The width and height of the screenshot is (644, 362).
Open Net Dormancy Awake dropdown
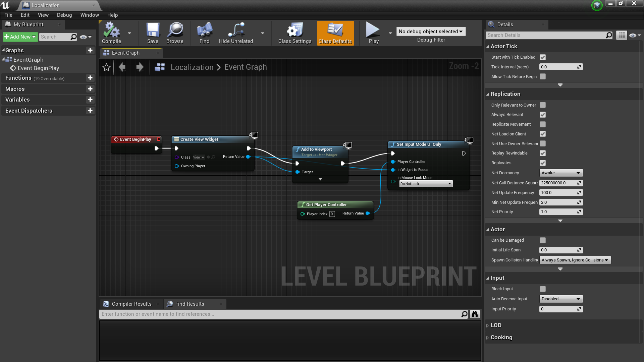click(560, 173)
